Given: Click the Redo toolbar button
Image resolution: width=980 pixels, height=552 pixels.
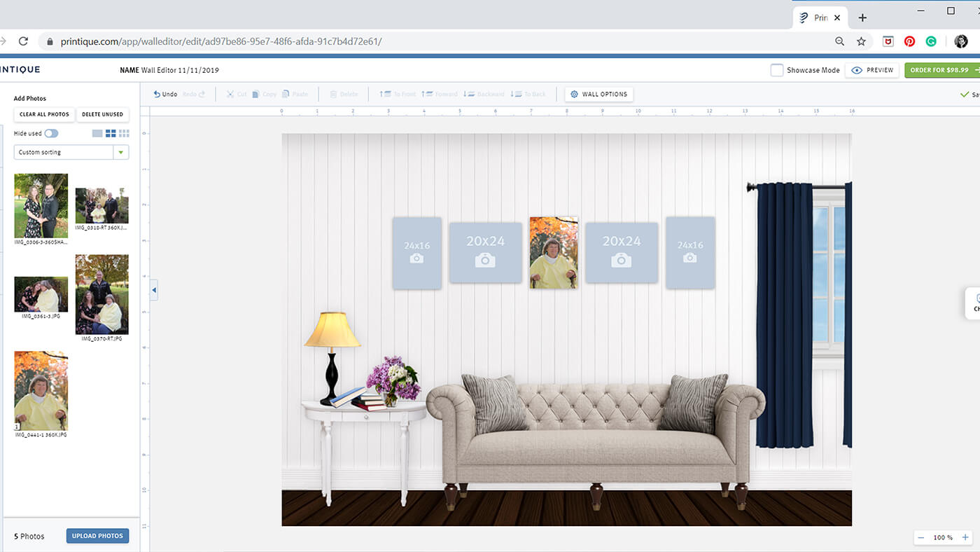Looking at the screenshot, I should [x=194, y=94].
